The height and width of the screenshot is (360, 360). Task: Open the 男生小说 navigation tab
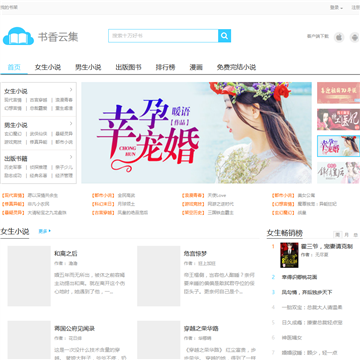tap(88, 67)
